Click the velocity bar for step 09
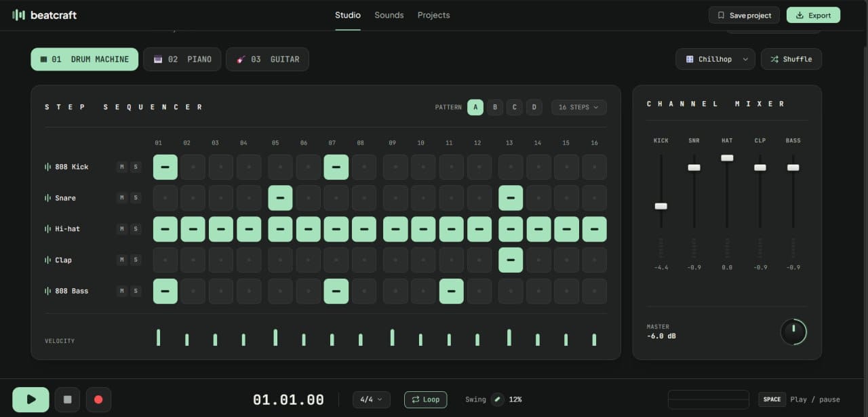This screenshot has width=868, height=417. [393, 338]
